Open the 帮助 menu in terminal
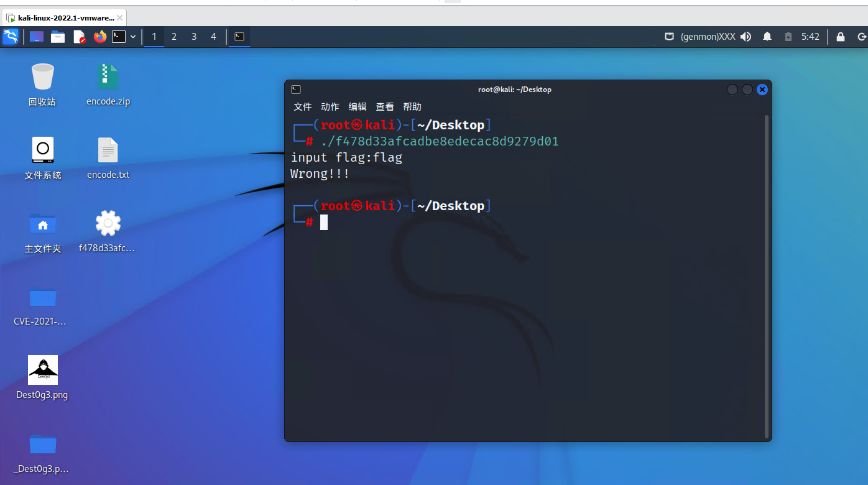868x485 pixels. pyautogui.click(x=412, y=106)
